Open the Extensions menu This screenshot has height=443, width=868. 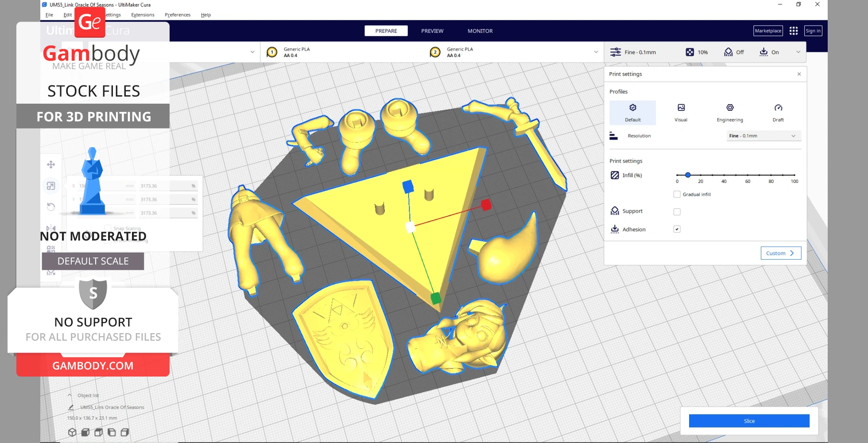click(x=143, y=15)
